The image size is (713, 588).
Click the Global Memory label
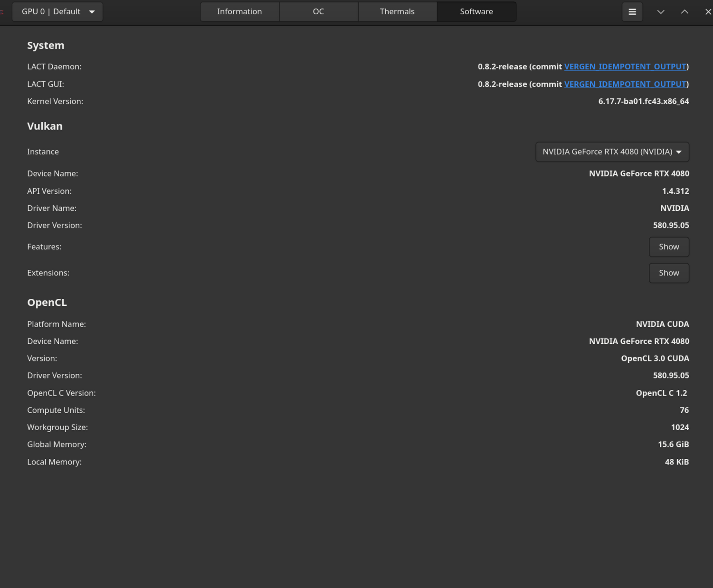click(57, 444)
